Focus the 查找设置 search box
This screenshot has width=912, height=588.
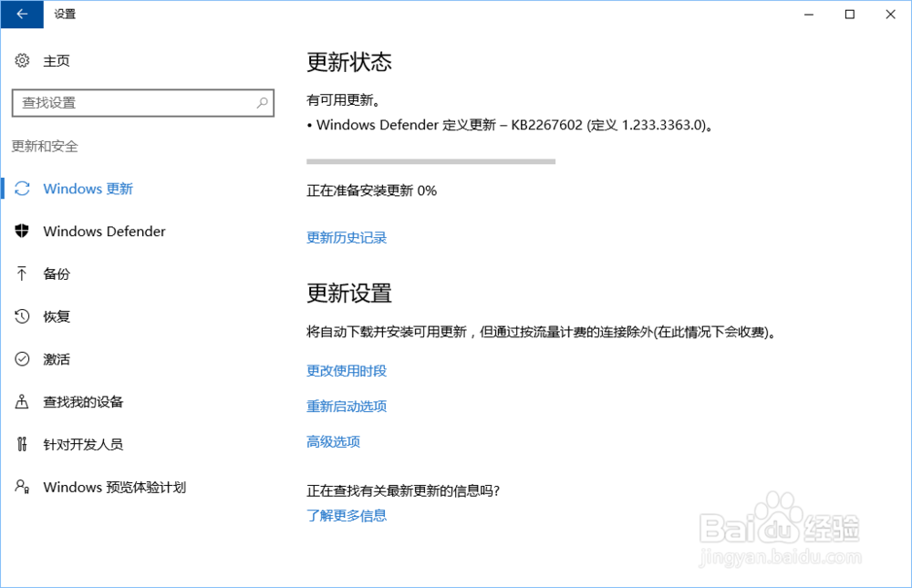pos(143,103)
